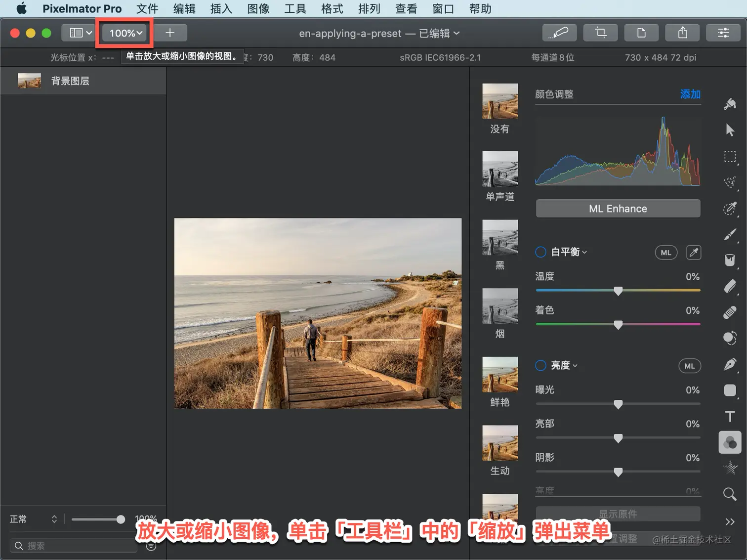
Task: Open the Effects star tool
Action: (x=730, y=468)
